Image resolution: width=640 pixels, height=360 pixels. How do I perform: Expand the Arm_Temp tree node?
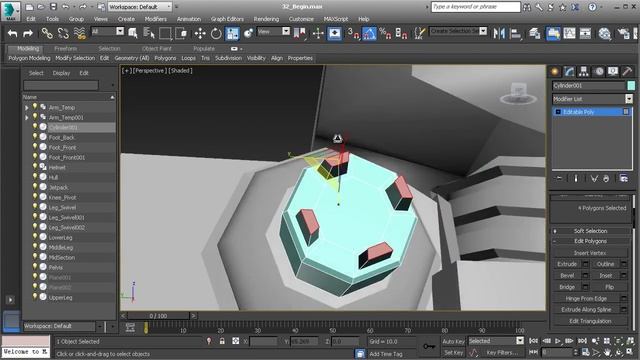click(x=27, y=108)
